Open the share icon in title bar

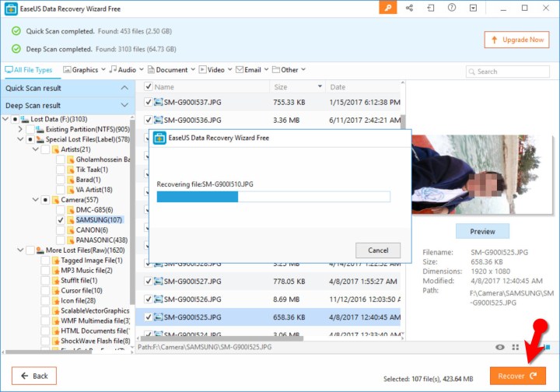click(409, 7)
